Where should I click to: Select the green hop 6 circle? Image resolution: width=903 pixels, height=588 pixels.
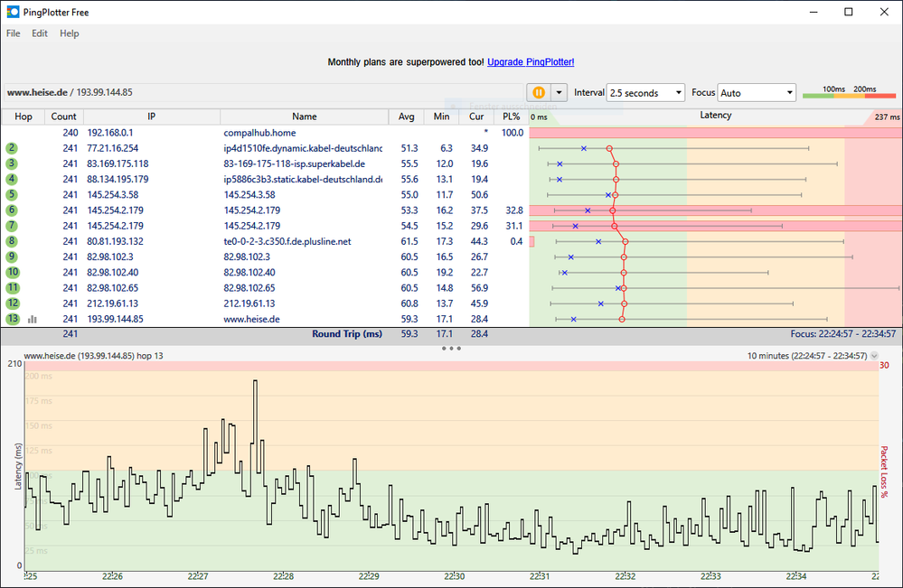pyautogui.click(x=12, y=210)
